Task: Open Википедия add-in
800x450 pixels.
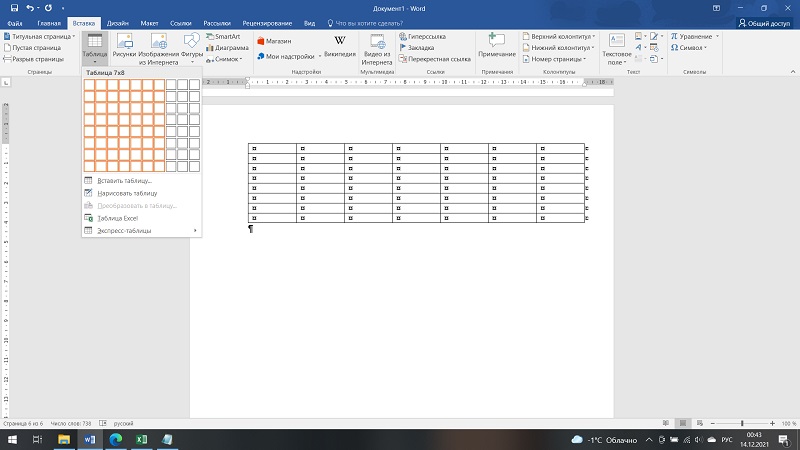Action: tap(339, 46)
